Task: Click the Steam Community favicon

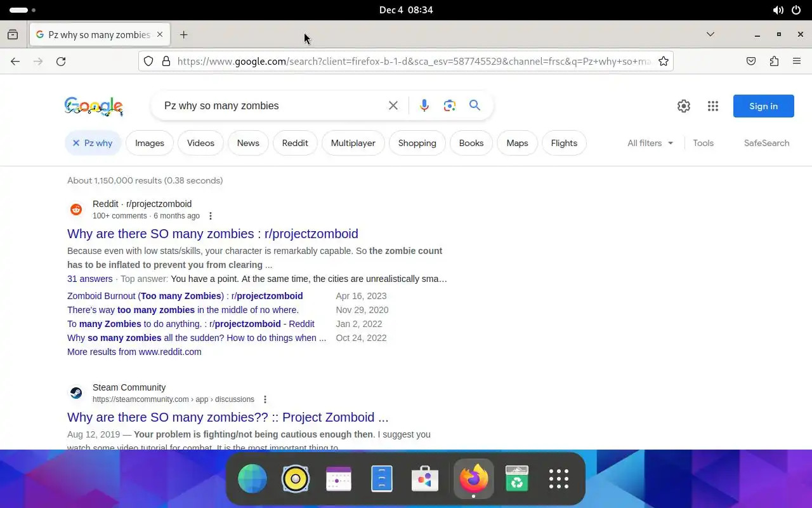Action: coord(76,393)
